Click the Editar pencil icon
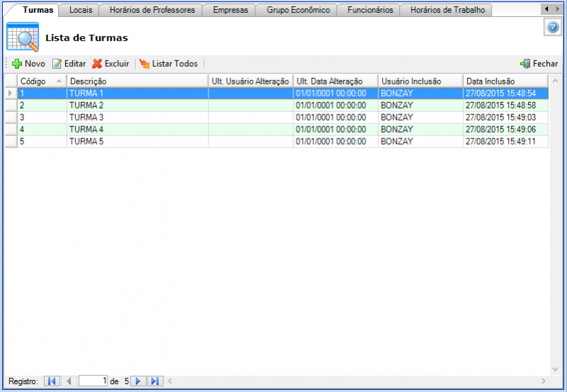This screenshot has width=567, height=392. [57, 64]
